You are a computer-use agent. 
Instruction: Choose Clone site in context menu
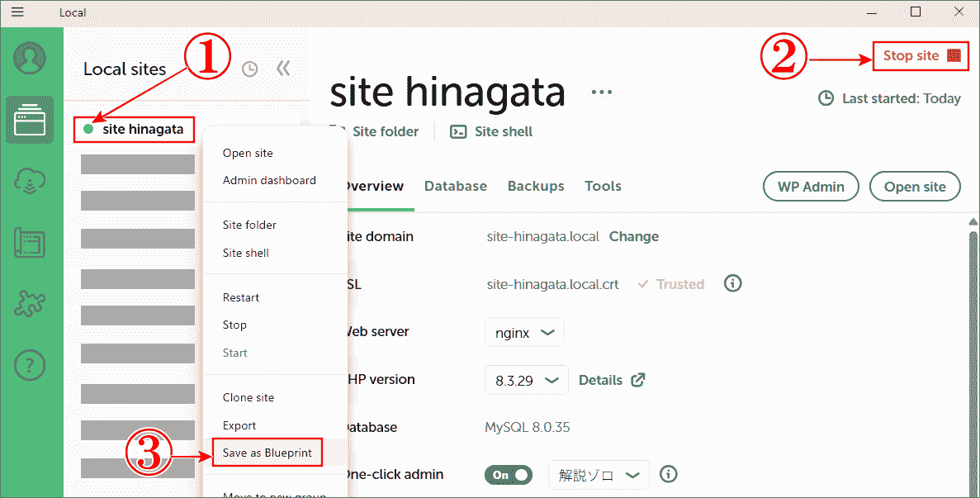point(249,397)
